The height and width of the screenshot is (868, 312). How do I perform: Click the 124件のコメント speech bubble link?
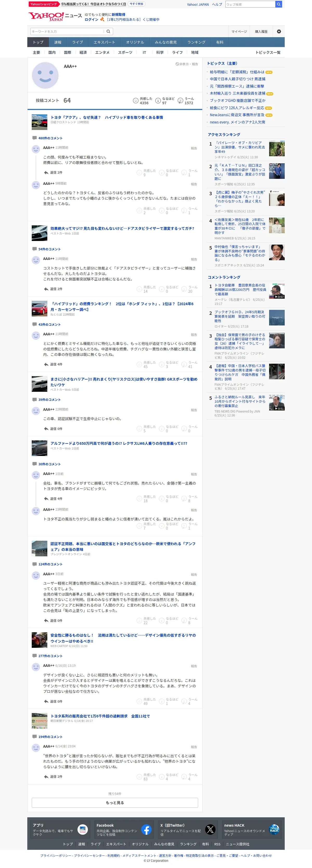[x=48, y=564]
